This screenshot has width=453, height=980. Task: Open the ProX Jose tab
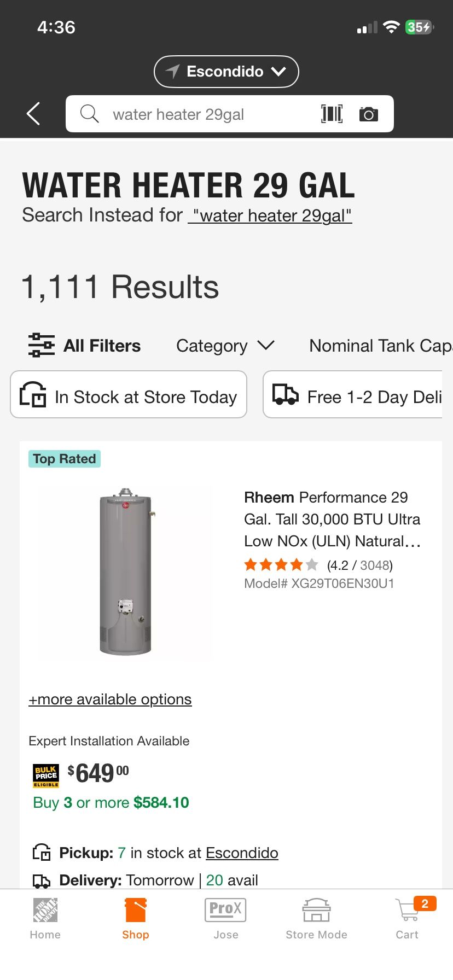point(225,917)
